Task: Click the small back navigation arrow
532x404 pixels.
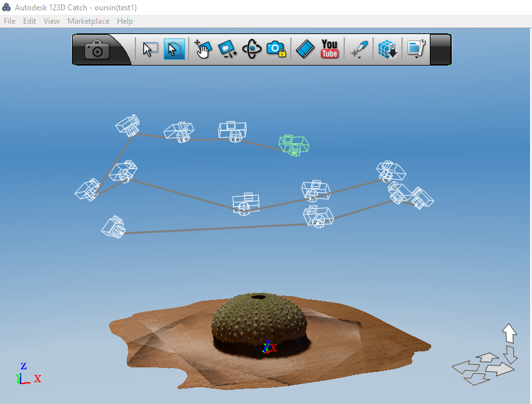Action: tap(487, 358)
